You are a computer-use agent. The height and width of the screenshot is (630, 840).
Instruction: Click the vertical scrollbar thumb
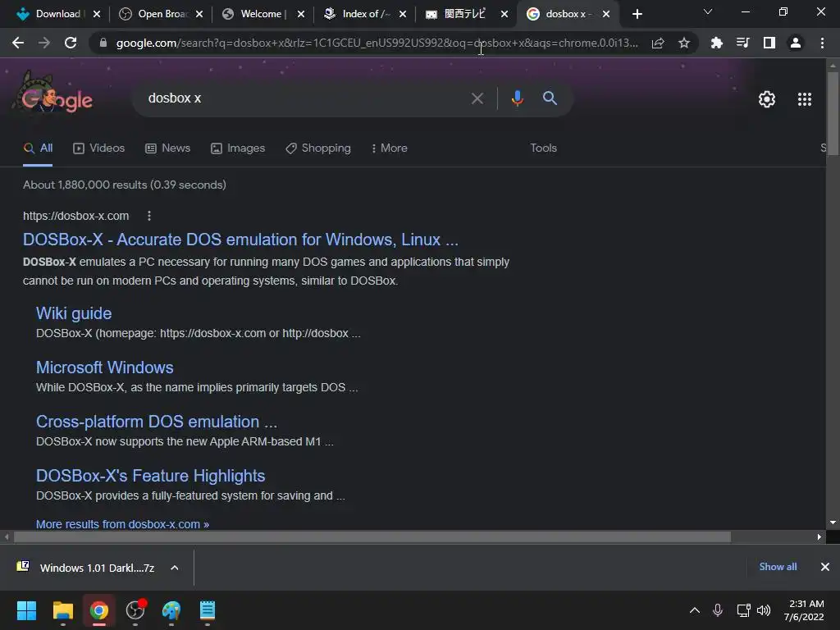(833, 114)
